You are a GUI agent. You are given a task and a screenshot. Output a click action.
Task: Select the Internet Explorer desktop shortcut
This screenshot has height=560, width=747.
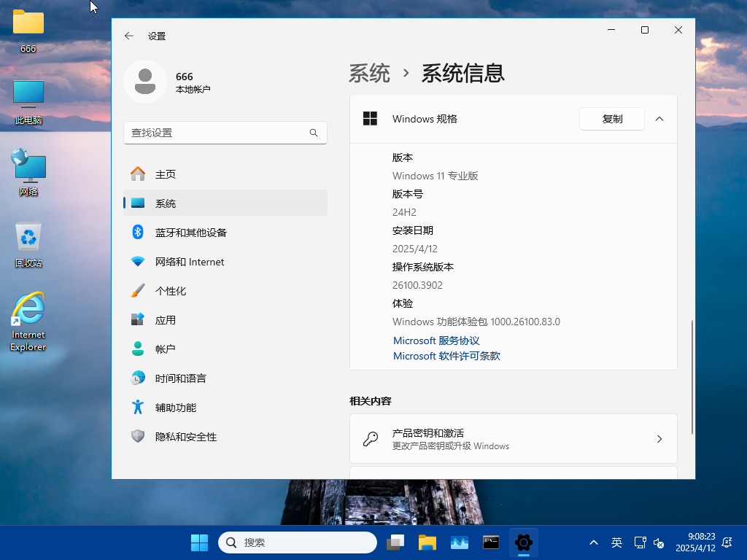pos(28,322)
